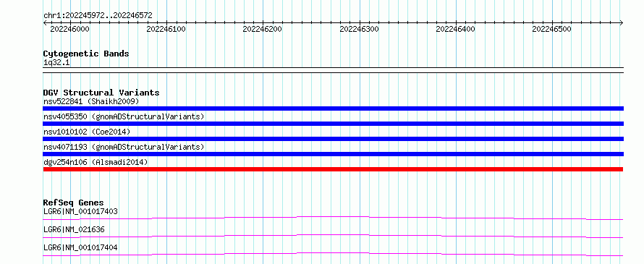This screenshot has width=644, height=264.
Task: Click magenta line of LGR6|NM_001017404 transcript
Action: point(333,254)
